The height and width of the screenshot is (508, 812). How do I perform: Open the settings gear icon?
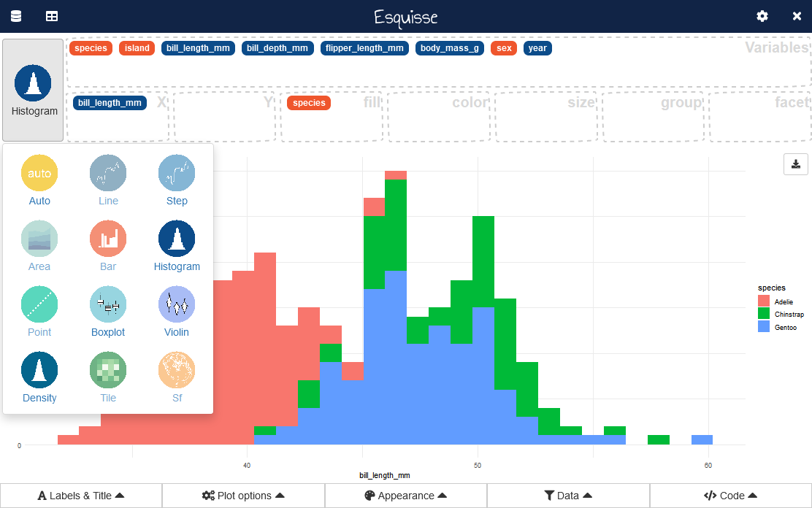762,16
